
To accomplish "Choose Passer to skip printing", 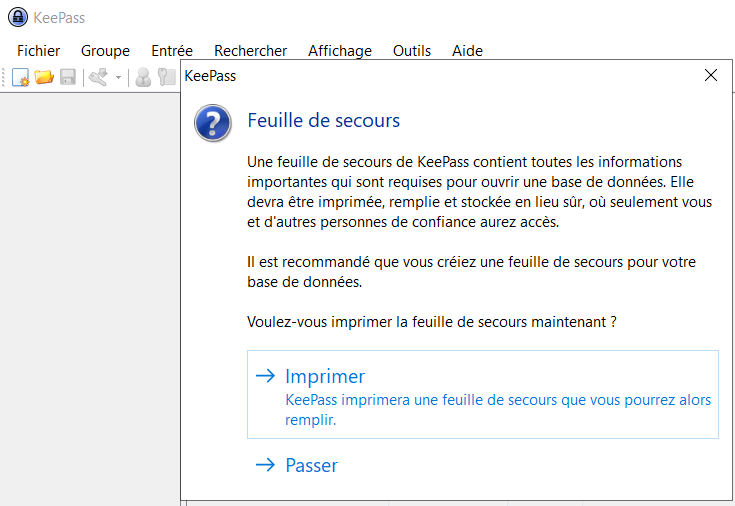I will point(311,465).
